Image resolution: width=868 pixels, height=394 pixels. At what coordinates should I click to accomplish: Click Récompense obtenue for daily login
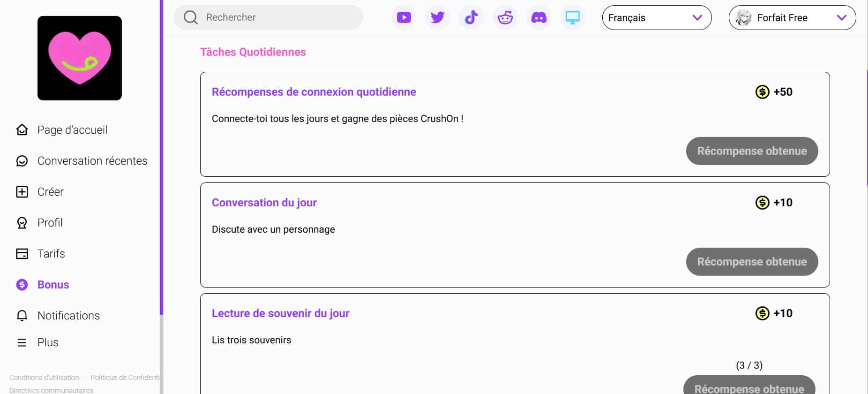(751, 151)
